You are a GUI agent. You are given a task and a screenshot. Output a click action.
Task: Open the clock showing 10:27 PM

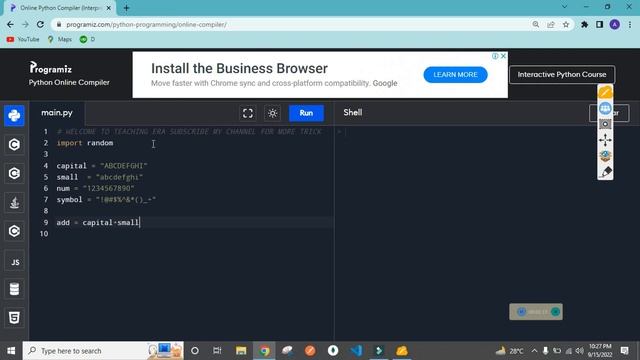pyautogui.click(x=600, y=351)
